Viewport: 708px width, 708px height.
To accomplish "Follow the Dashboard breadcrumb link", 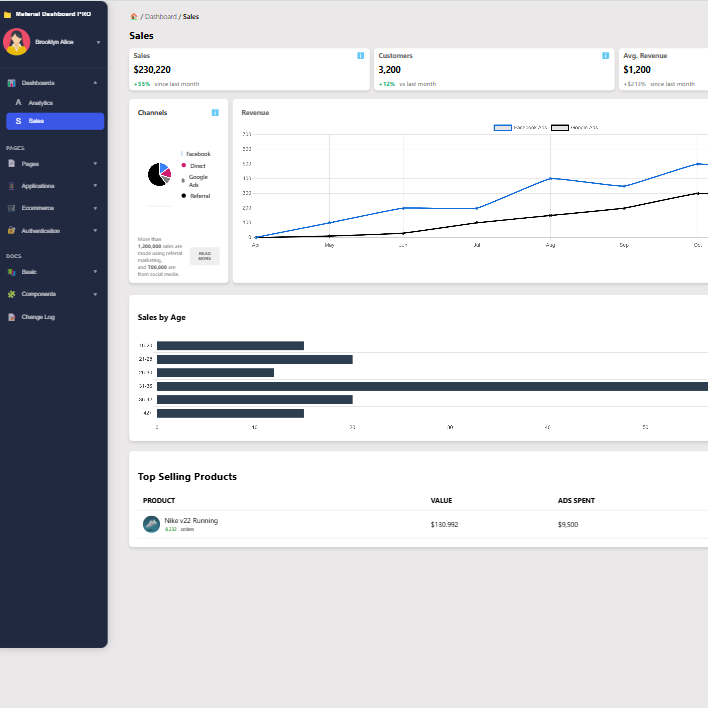I will tap(160, 17).
